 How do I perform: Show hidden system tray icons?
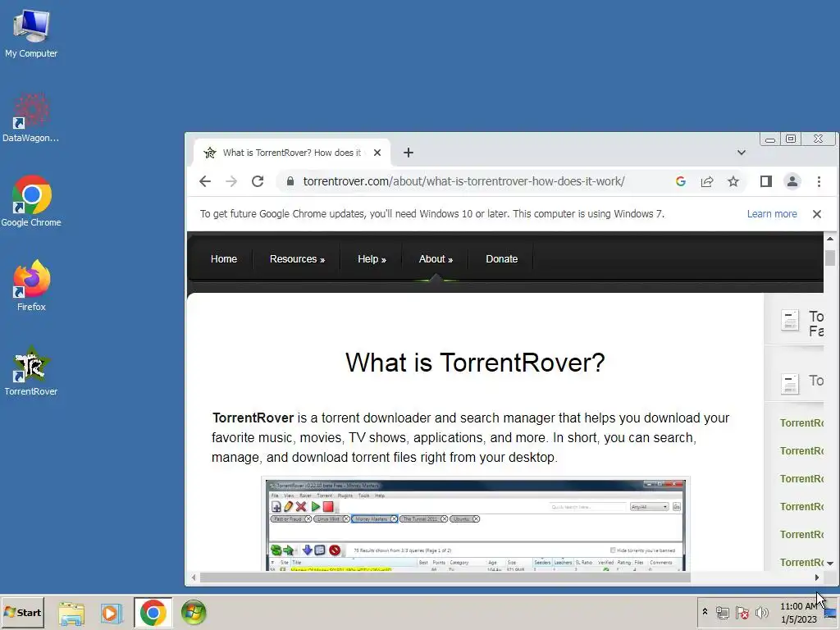click(705, 612)
